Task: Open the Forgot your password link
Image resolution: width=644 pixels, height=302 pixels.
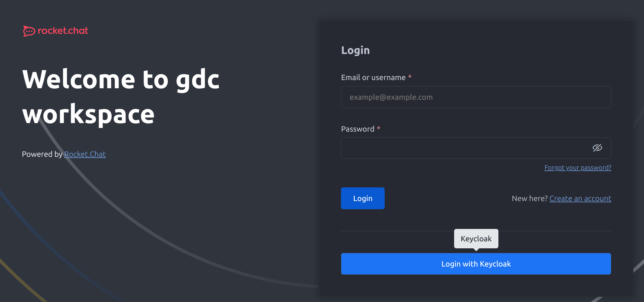Action: [578, 168]
